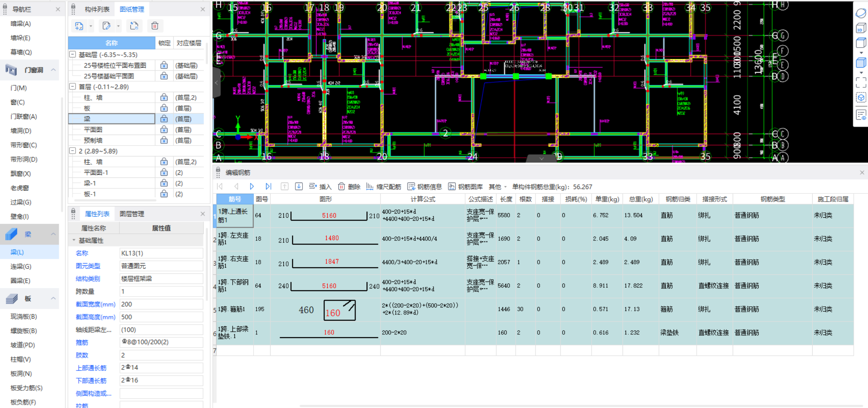
Task: Click the edit drawing icon in 图纸管理 toolbar
Action: 107,26
